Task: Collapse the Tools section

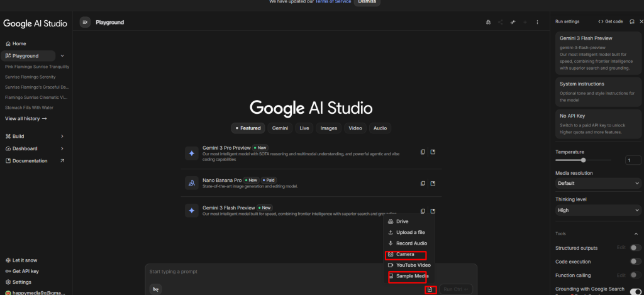Action: [636, 233]
